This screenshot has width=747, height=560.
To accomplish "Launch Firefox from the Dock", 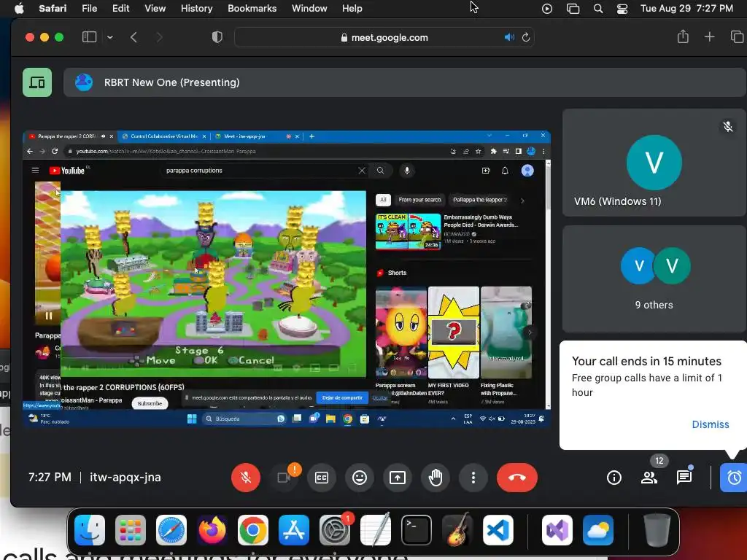I will pos(212,530).
